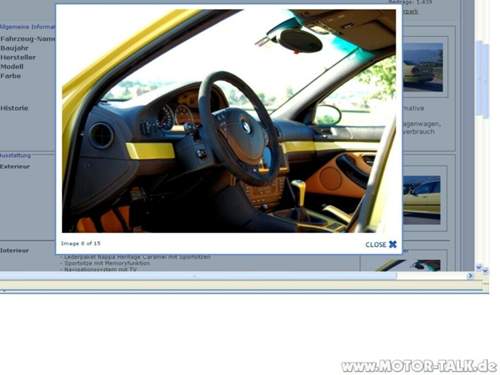Click the outer scrollbar down arrow at corner
500x375 pixels.
point(485,271)
